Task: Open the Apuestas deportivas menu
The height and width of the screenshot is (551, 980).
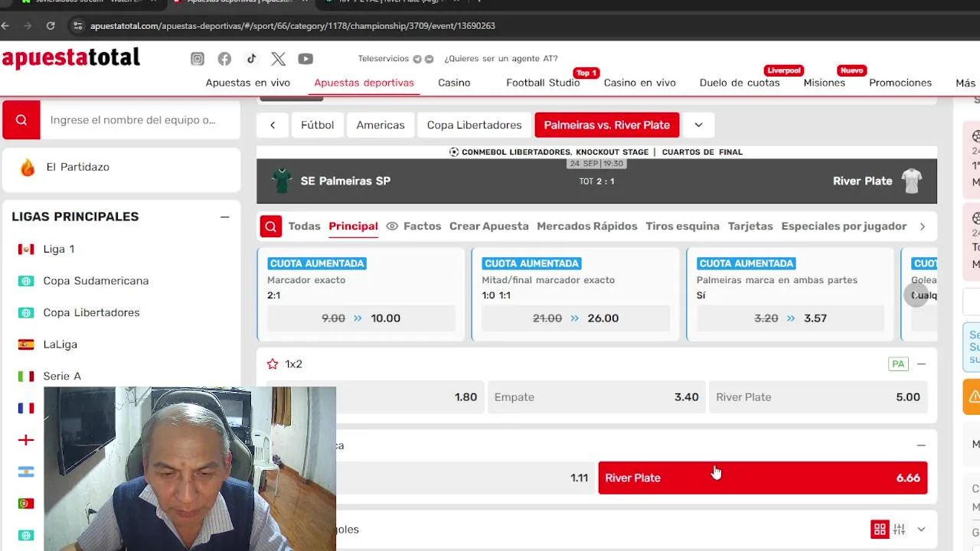Action: (364, 83)
